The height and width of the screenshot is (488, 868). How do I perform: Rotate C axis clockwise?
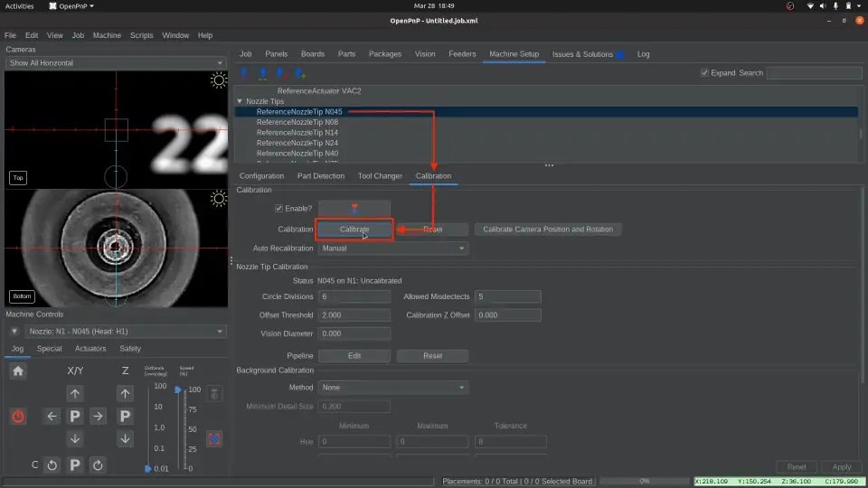pos(98,465)
